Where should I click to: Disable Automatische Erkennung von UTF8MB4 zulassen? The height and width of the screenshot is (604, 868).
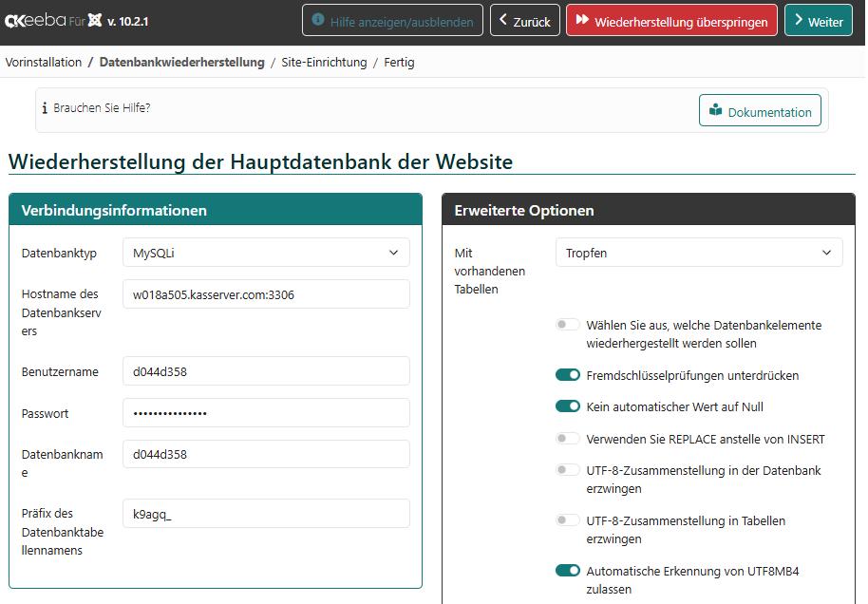568,571
